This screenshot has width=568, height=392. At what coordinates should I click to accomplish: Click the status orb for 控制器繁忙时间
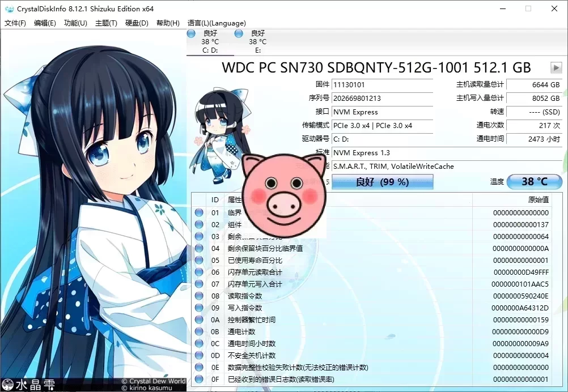[199, 319]
